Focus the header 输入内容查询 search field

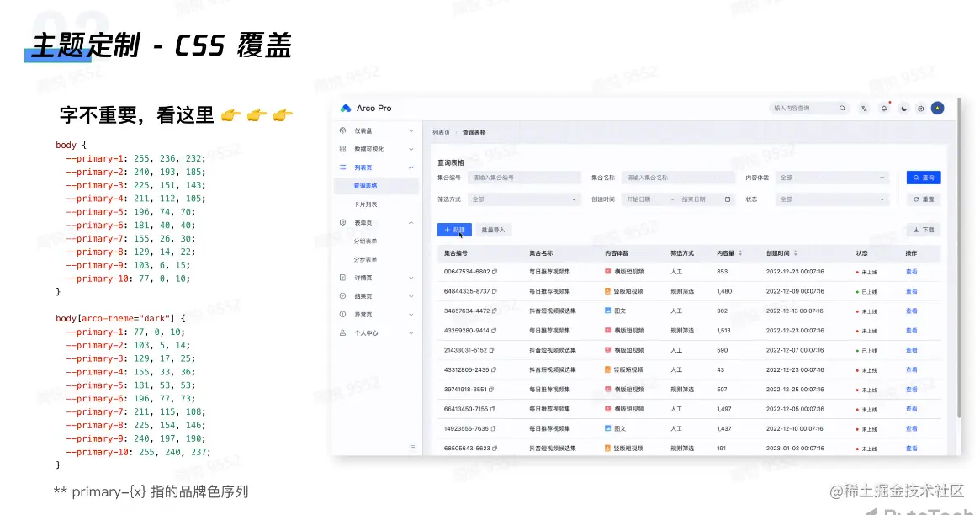pyautogui.click(x=809, y=108)
